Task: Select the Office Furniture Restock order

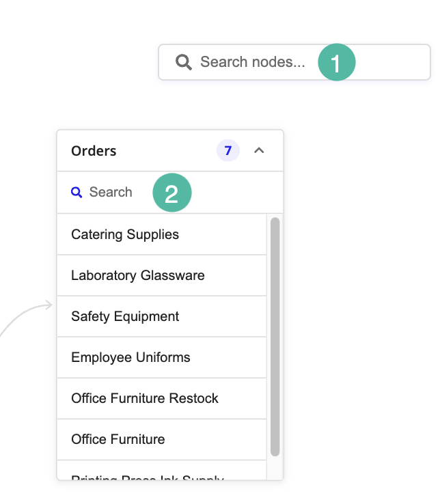Action: tap(162, 398)
